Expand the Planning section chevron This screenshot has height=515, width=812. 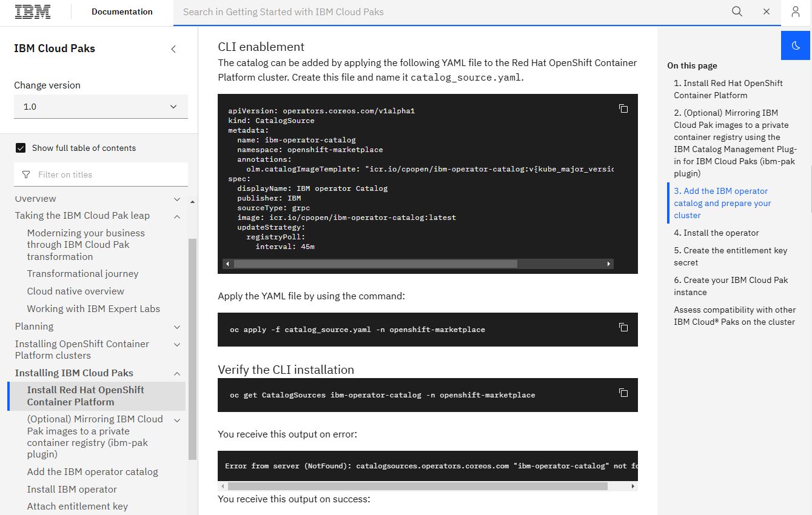(x=177, y=327)
